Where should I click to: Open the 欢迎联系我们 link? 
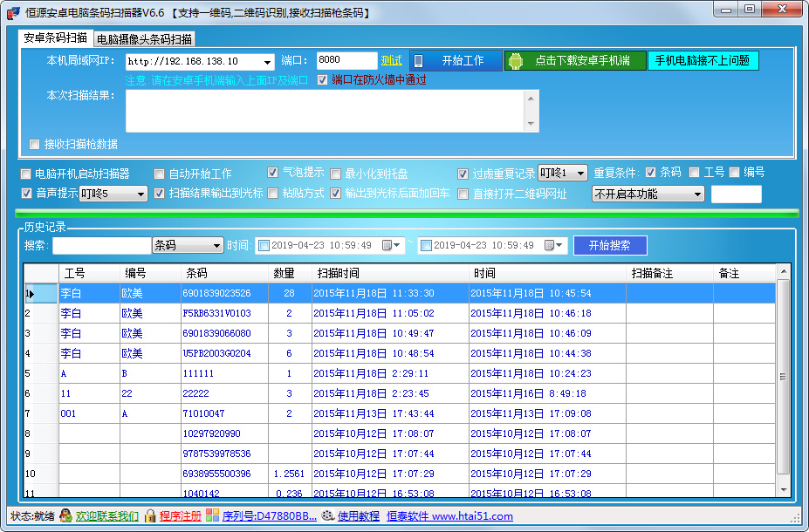pos(106,515)
